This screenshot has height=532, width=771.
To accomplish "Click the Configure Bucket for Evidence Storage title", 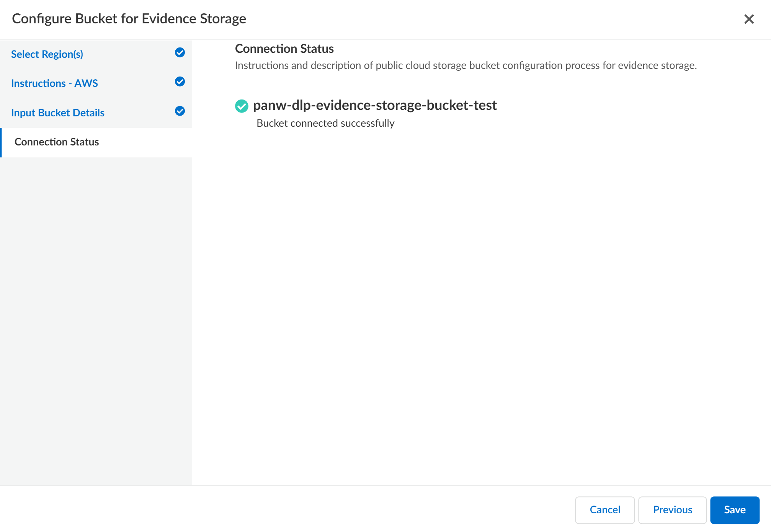I will point(129,19).
